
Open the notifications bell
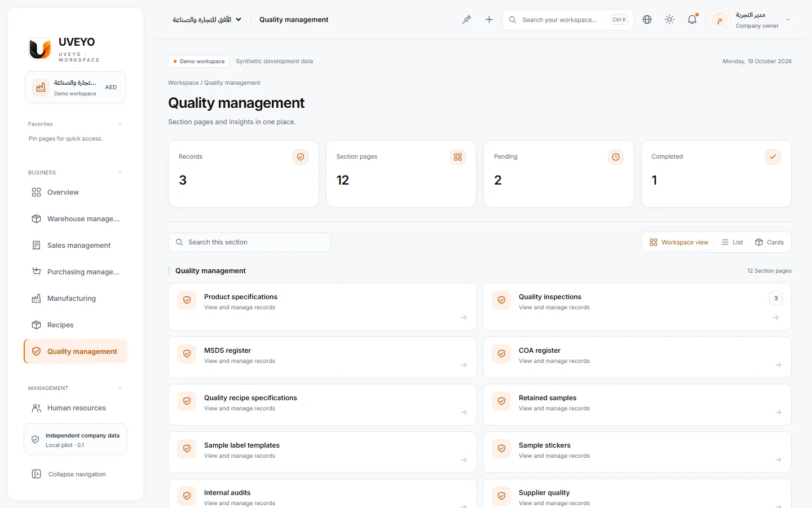(x=692, y=20)
